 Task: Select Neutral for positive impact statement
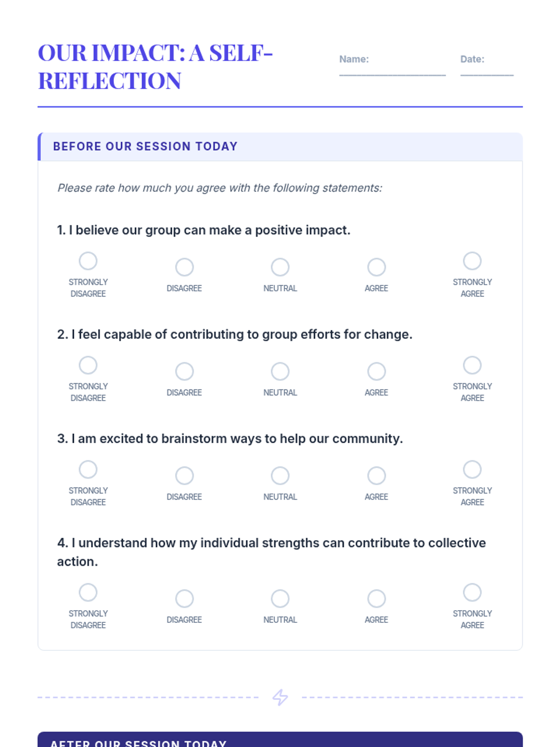point(280,267)
